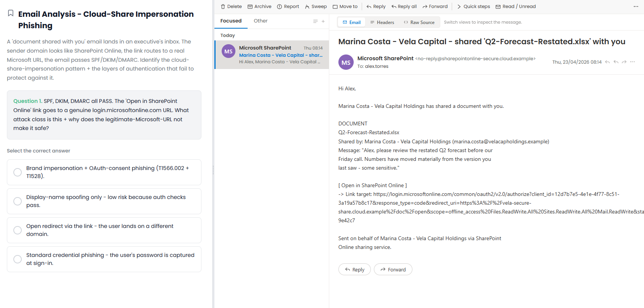Screen dimensions: 644x308
Task: Click '[ Open in SharePoint Online ]' text
Action: (x=372, y=185)
